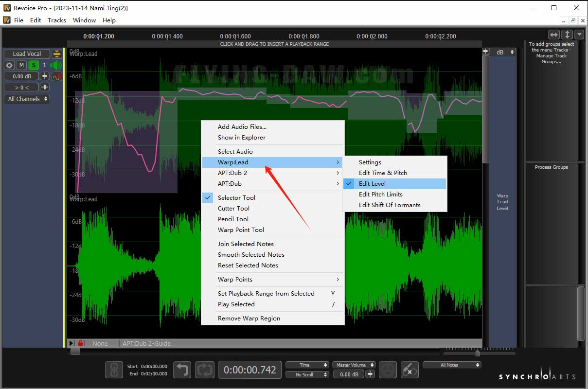This screenshot has height=389, width=588.
Task: Click the master volume fader icon
Action: pyautogui.click(x=371, y=374)
